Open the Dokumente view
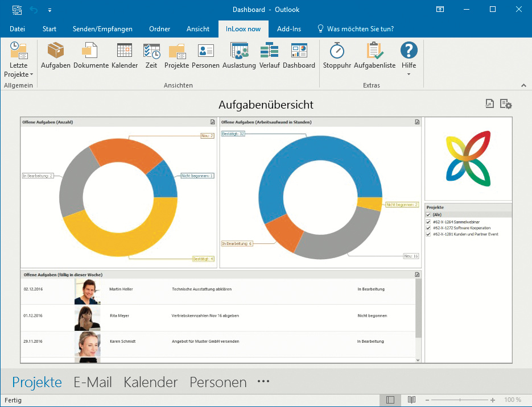532x407 pixels. coord(90,56)
